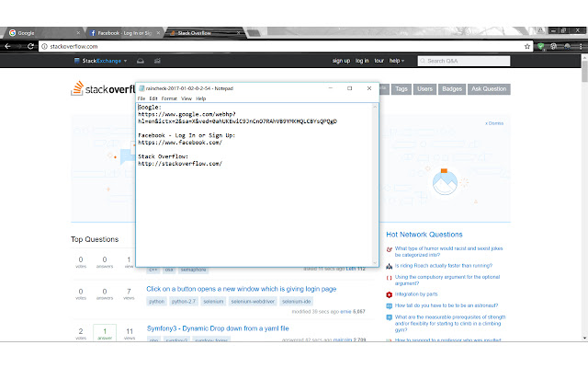588x368 pixels.
Task: Switch to the Facebook tab
Action: click(124, 33)
